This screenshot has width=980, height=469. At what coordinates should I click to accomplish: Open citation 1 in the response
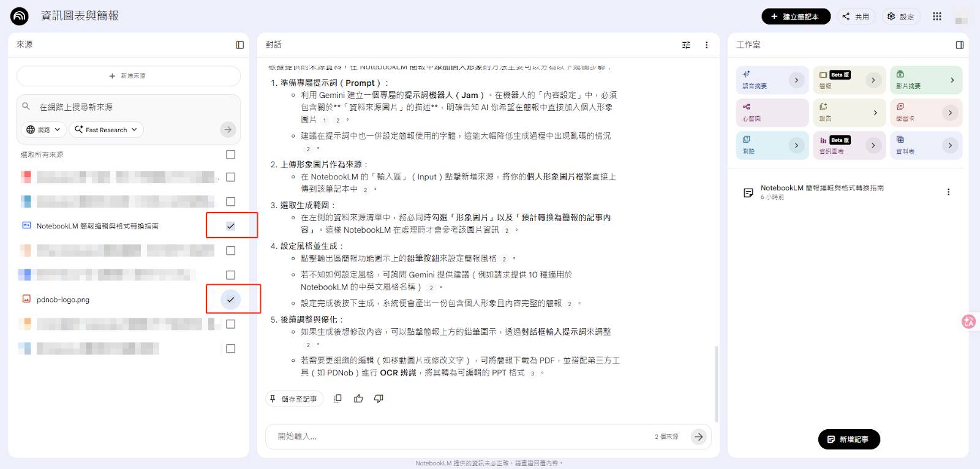[325, 121]
